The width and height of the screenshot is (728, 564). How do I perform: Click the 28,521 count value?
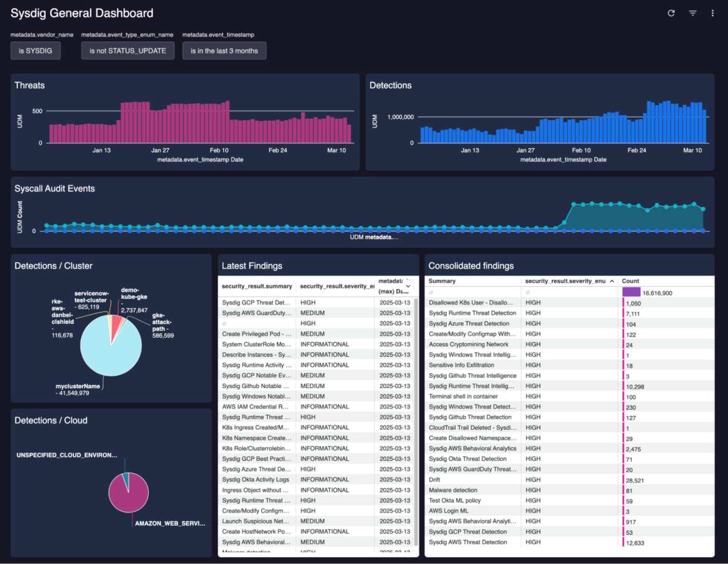point(635,481)
